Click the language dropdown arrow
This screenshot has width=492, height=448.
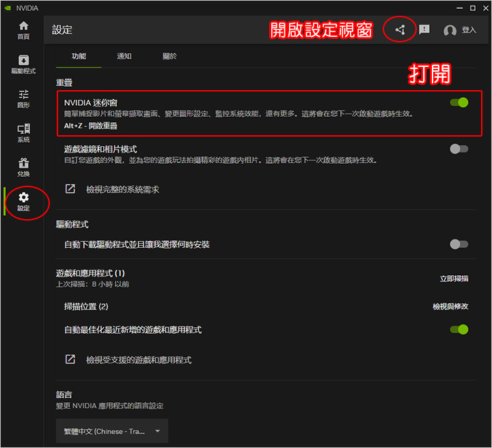tap(158, 431)
